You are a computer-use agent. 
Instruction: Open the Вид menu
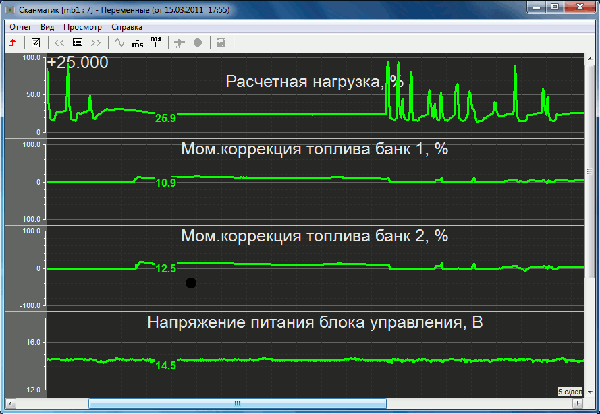(x=50, y=27)
